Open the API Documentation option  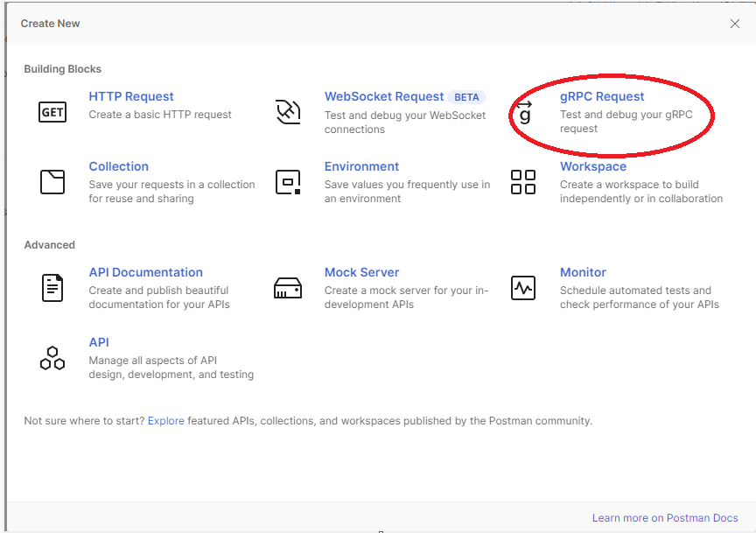[x=145, y=272]
